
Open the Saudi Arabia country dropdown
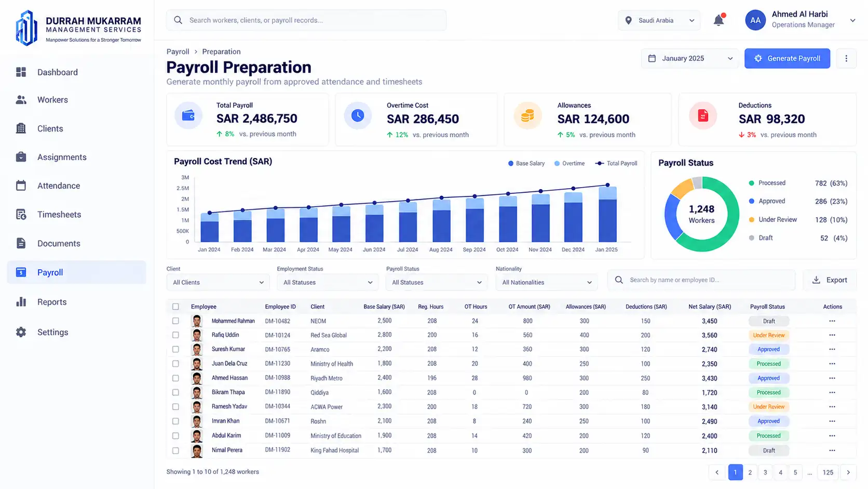[x=659, y=20]
